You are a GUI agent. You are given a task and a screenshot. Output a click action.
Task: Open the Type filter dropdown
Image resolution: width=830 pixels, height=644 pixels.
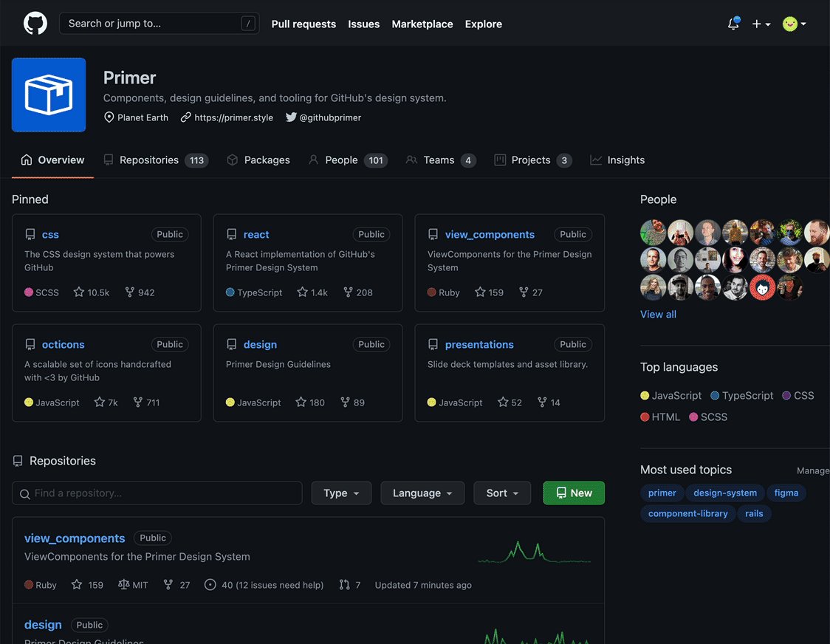tap(341, 493)
